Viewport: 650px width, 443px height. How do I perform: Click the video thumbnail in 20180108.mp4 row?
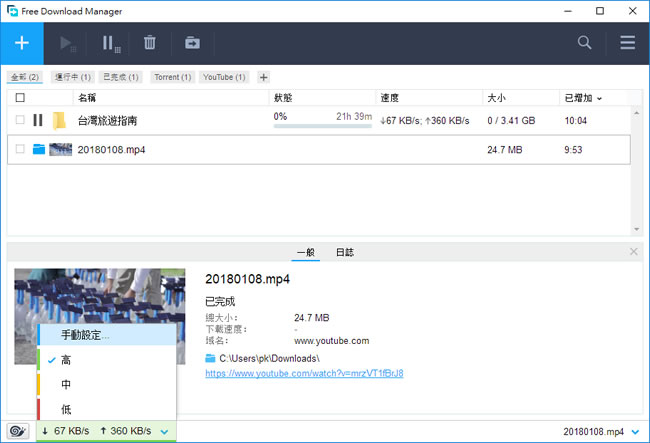[x=61, y=149]
